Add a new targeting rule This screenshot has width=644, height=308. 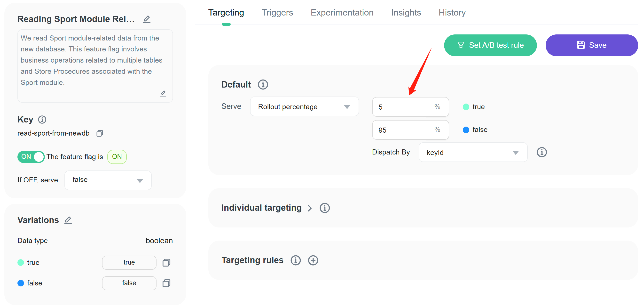point(313,260)
